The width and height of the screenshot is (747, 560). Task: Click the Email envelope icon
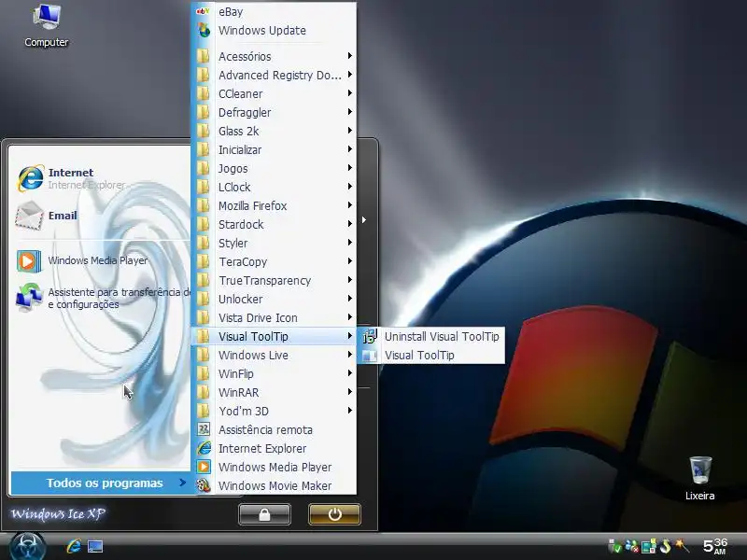[x=30, y=216]
